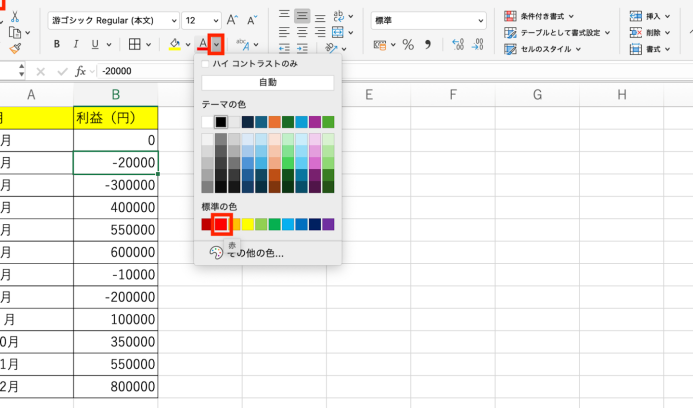Click the insert function fx icon
The image size is (693, 408).
(x=80, y=72)
